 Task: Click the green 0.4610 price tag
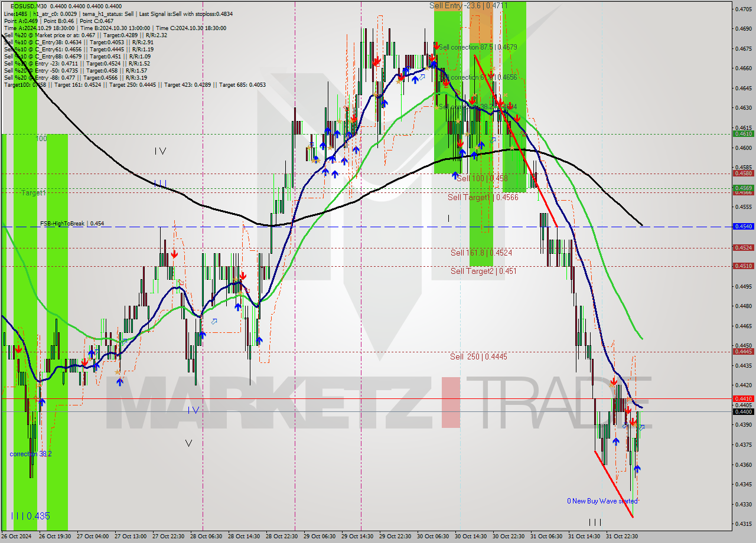[x=743, y=134]
